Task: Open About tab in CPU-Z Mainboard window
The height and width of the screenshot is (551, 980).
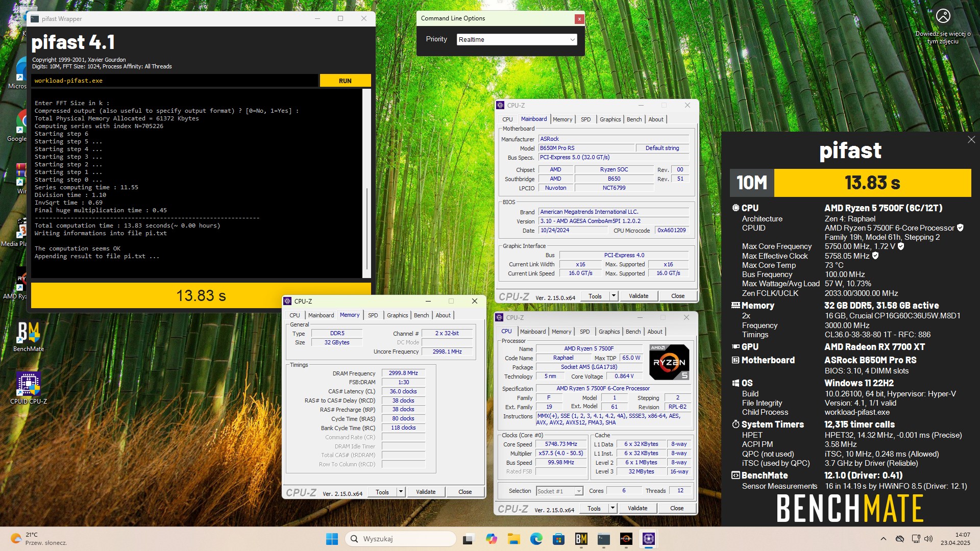Action: coord(656,119)
